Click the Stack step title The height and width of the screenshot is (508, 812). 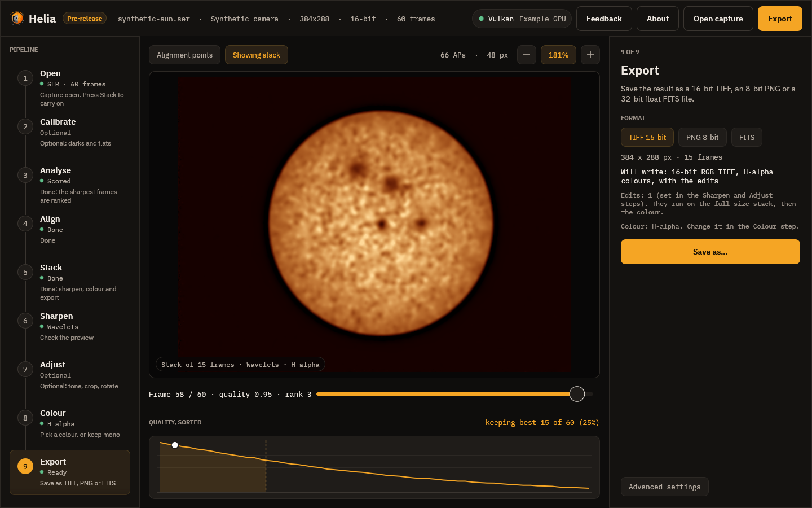click(x=51, y=268)
